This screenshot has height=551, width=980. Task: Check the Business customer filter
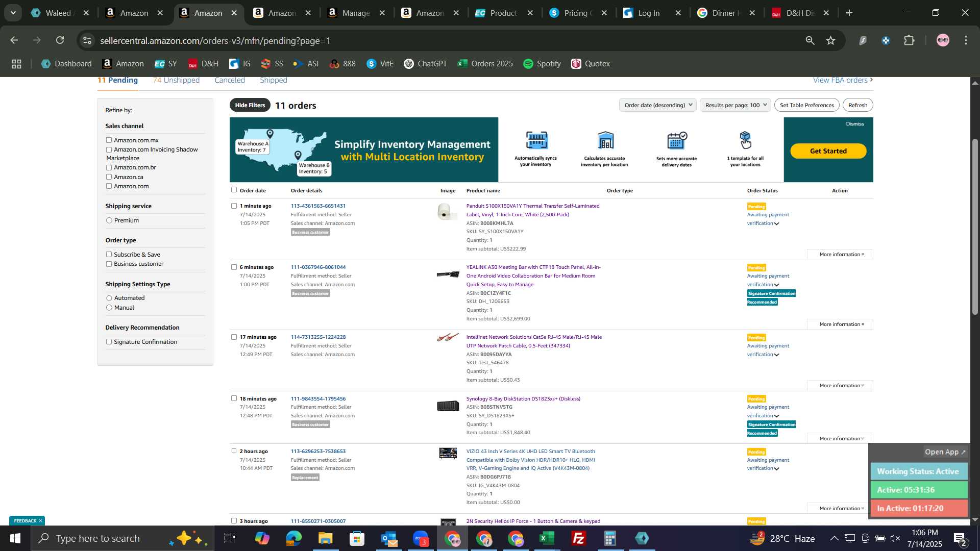tap(109, 264)
